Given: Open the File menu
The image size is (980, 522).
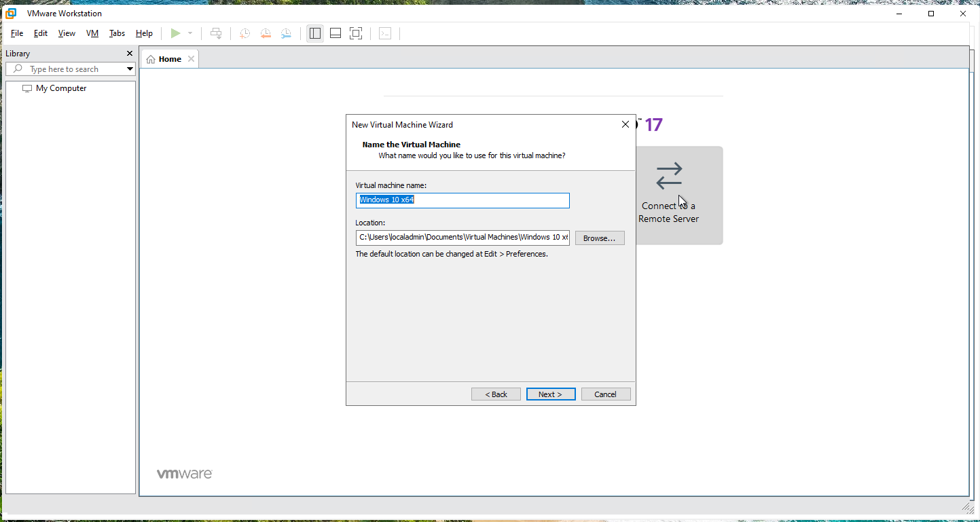Looking at the screenshot, I should point(17,33).
